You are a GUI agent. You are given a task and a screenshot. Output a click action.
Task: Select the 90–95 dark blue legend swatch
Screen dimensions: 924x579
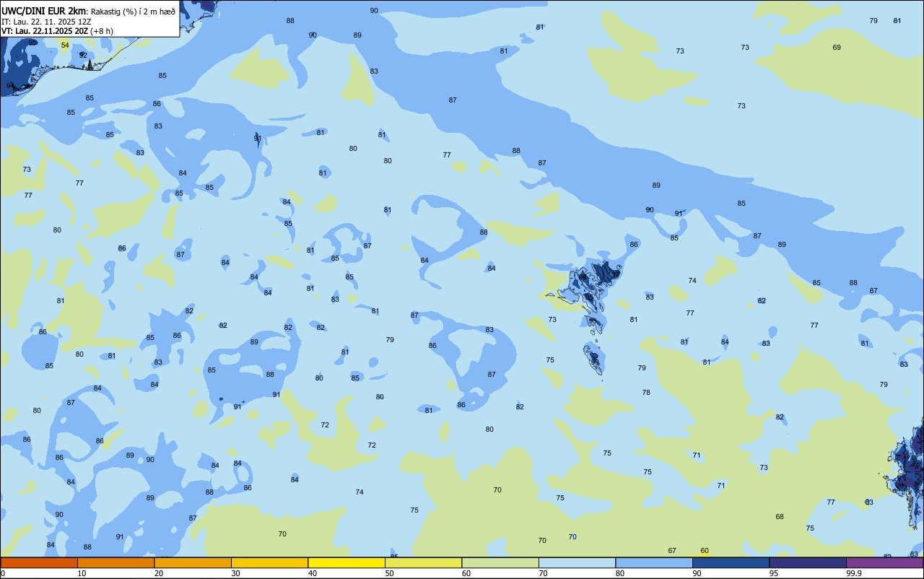coord(731,563)
